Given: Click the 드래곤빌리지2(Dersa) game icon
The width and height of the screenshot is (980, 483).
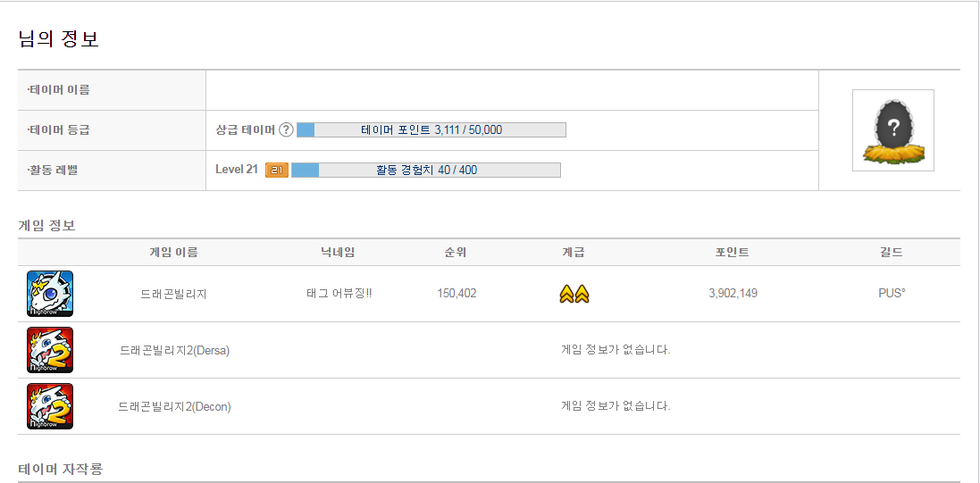Looking at the screenshot, I should tap(50, 350).
